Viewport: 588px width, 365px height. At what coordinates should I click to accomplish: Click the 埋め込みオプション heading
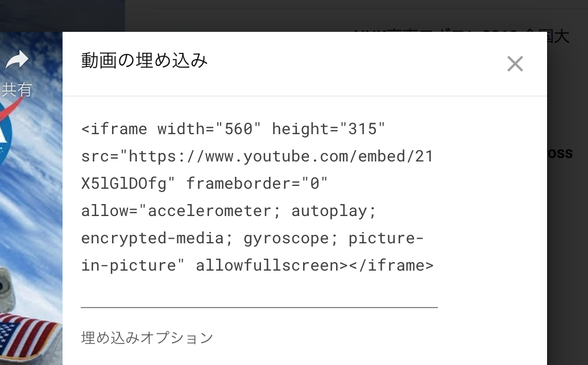pyautogui.click(x=147, y=338)
